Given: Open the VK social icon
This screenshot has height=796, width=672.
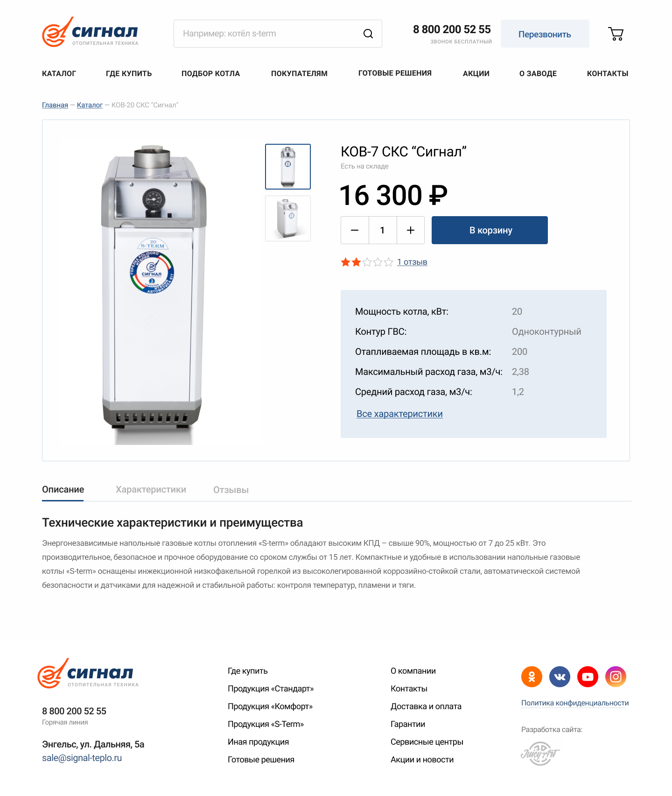Looking at the screenshot, I should point(560,676).
